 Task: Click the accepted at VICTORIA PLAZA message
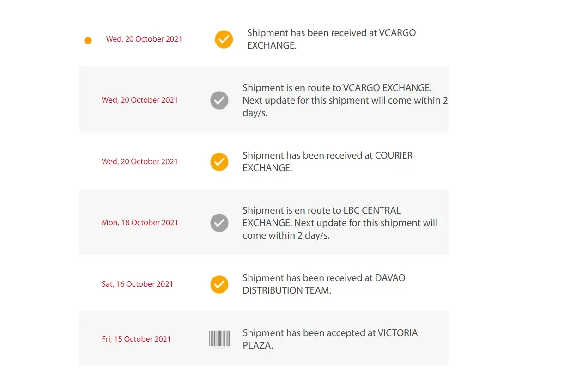pyautogui.click(x=330, y=339)
